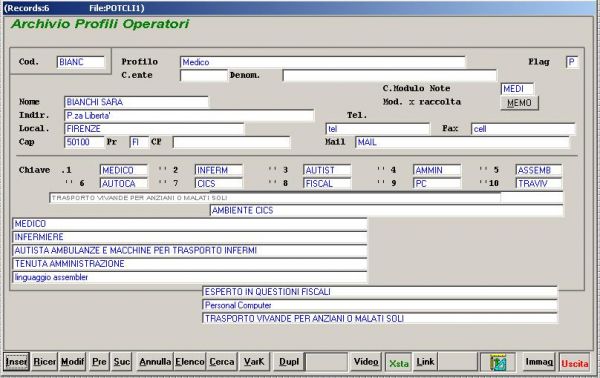Screen dimensions: 600x378
Task: Click the Video button
Action: tap(366, 362)
